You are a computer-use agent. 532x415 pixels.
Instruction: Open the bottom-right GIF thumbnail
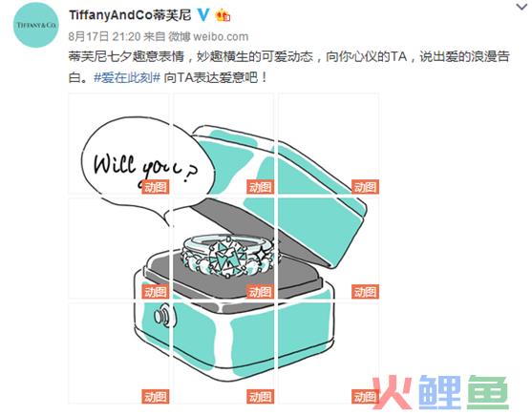click(329, 353)
